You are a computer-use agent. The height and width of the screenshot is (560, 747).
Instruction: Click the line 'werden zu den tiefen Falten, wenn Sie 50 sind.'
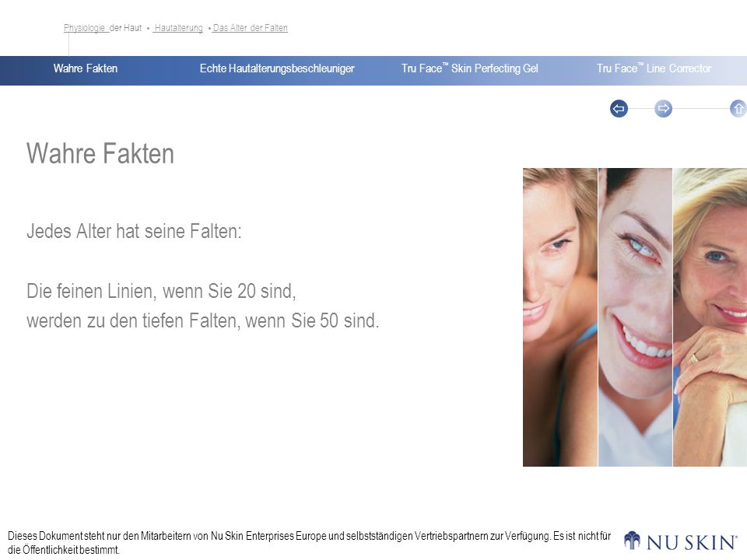pyautogui.click(x=202, y=320)
